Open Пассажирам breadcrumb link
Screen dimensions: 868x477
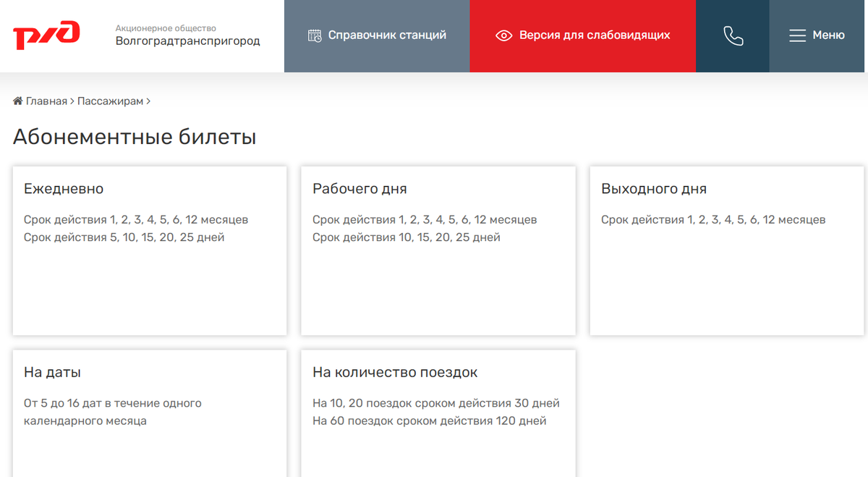point(111,101)
